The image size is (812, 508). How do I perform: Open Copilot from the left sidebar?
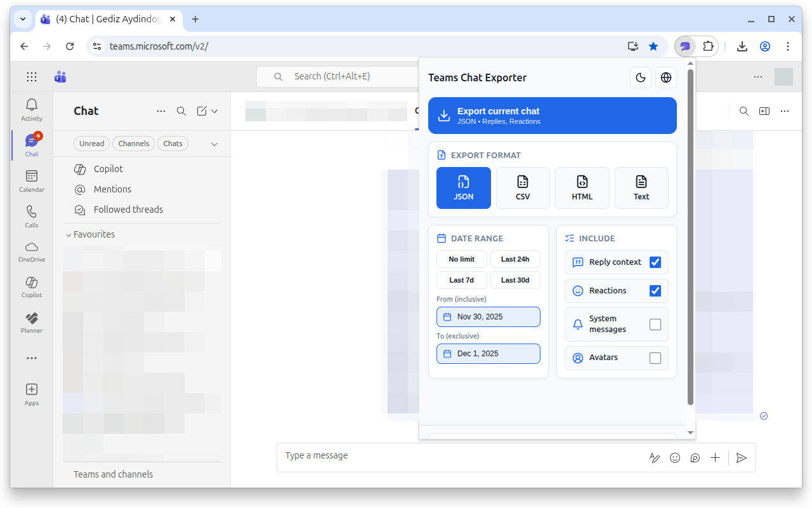(x=31, y=287)
